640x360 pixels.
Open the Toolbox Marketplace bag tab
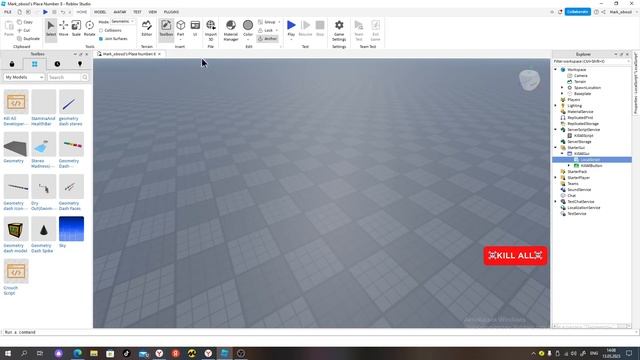click(12, 64)
